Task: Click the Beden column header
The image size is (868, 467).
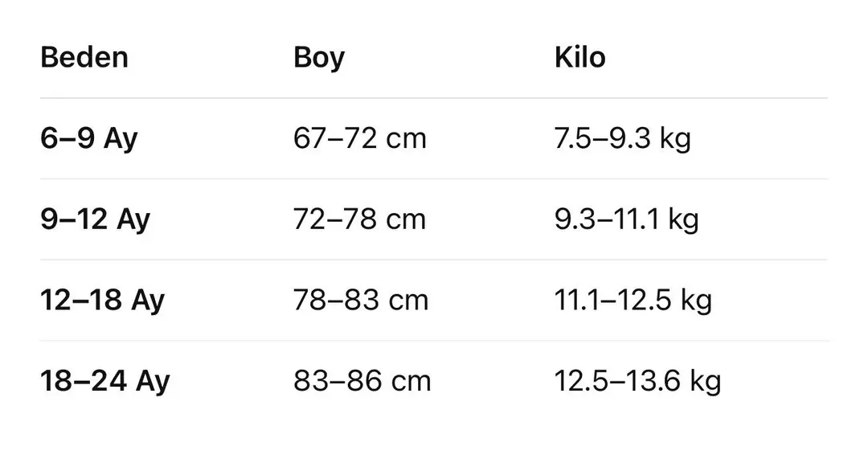Action: (x=84, y=58)
